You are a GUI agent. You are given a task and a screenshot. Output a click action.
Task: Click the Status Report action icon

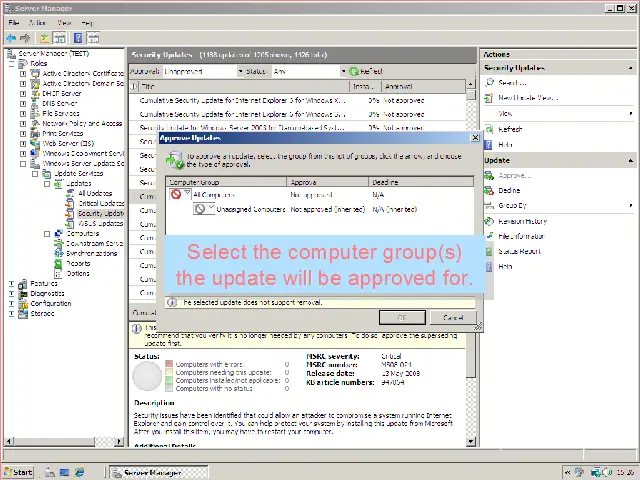(489, 251)
